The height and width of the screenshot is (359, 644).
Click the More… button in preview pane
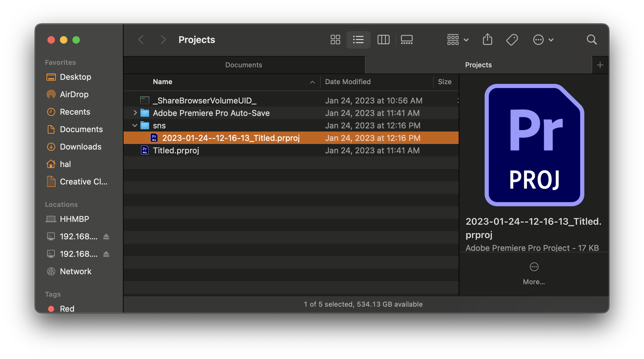(534, 274)
